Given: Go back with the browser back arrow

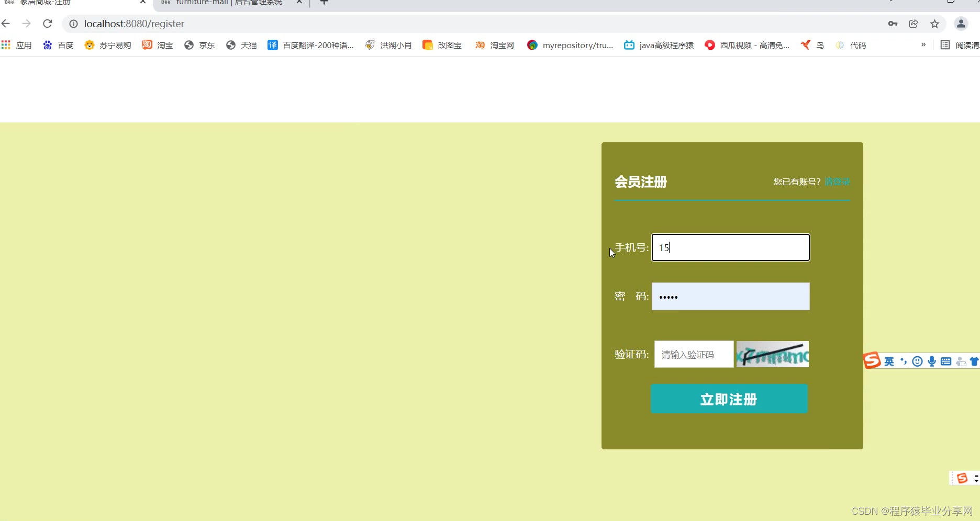Looking at the screenshot, I should tap(6, 24).
